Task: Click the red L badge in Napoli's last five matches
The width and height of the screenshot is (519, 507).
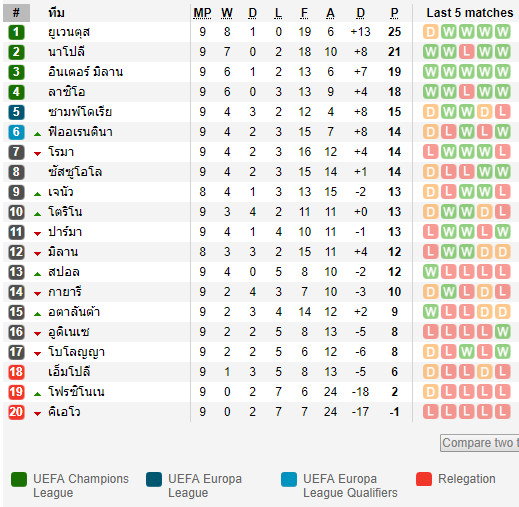Action: click(x=466, y=52)
